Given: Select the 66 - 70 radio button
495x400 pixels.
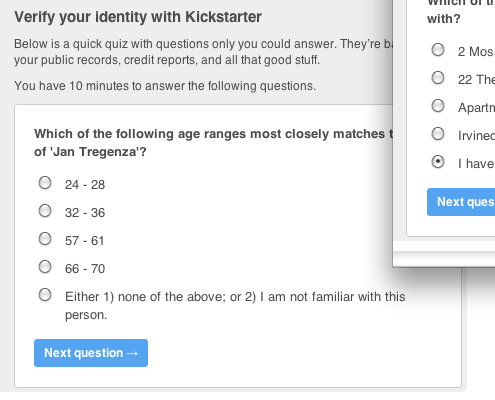Looking at the screenshot, I should [x=45, y=267].
